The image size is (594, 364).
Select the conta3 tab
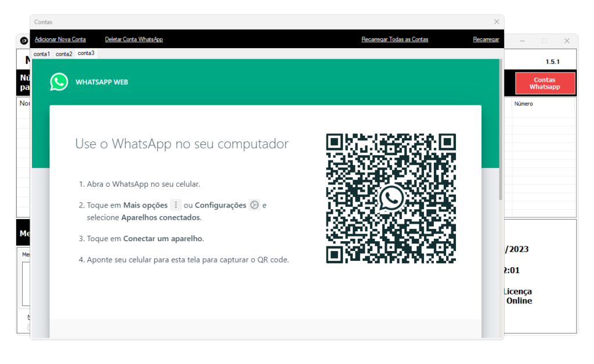click(86, 53)
